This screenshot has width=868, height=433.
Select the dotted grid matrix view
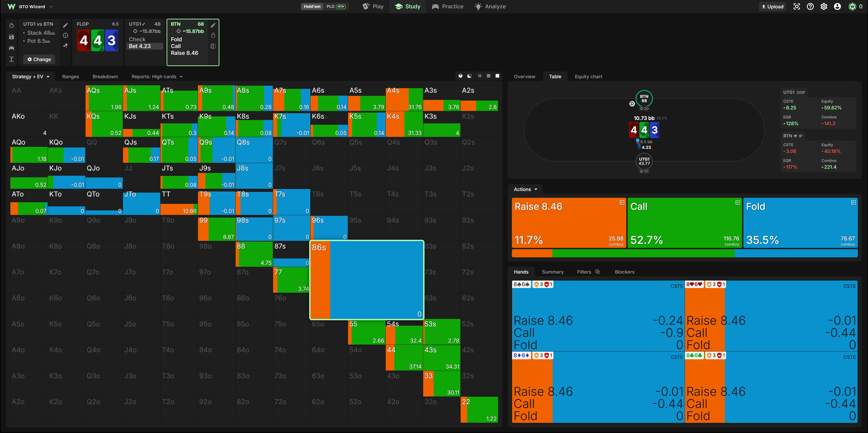489,76
